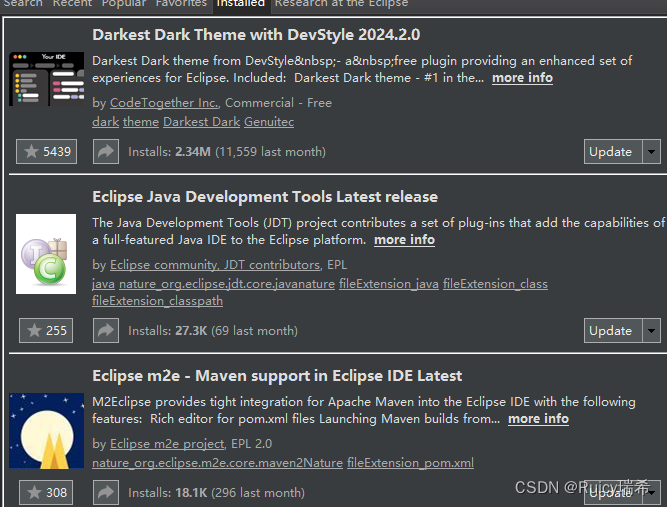Open the Research at the Eclipse tab
Screen dimensions: 667x507
[342, 3]
